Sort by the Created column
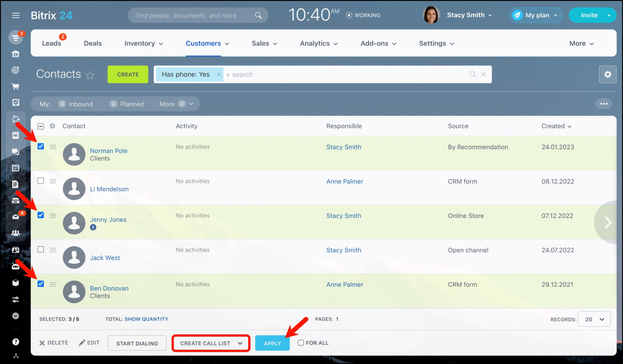This screenshot has width=623, height=364. [x=556, y=126]
